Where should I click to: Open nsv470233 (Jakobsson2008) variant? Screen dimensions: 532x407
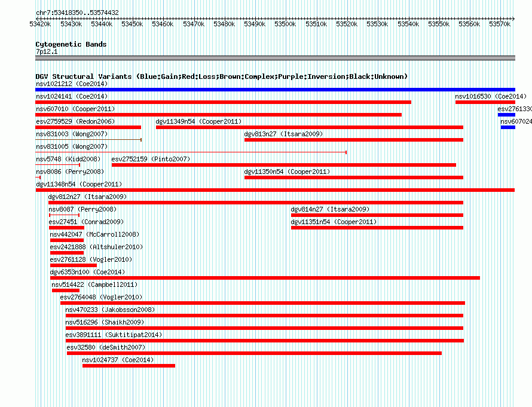(x=110, y=310)
